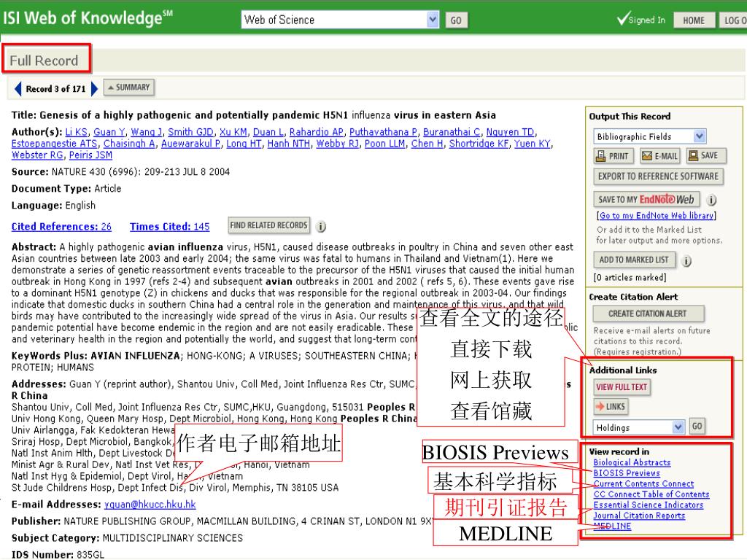This screenshot has height=560, width=747.
Task: Click author link Yuen KY
Action: click(x=532, y=144)
